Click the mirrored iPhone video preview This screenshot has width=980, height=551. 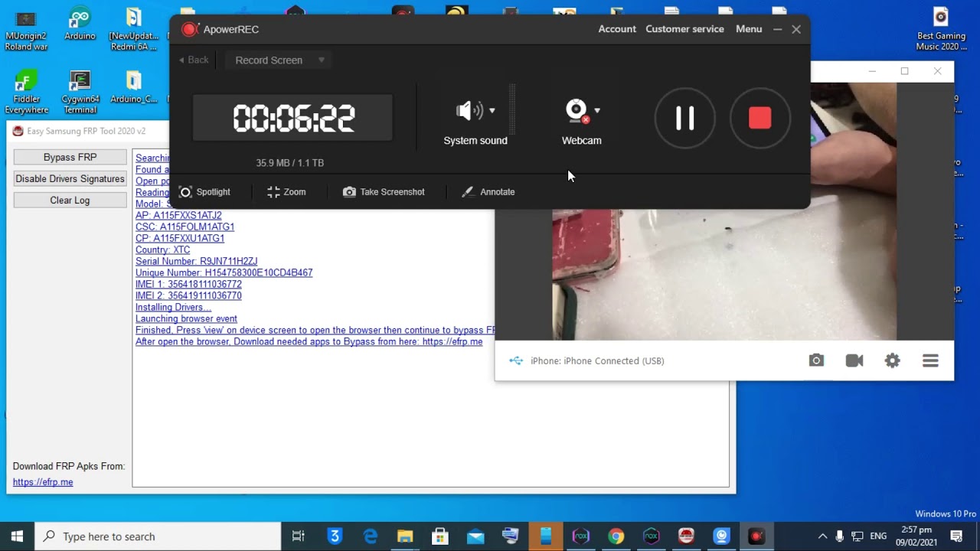(724, 275)
